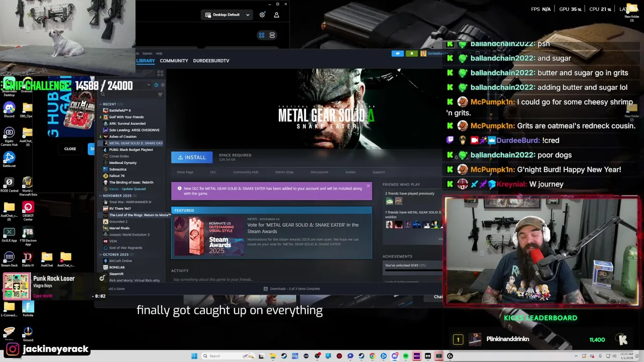Toggle the ready-to-play filter icon
Image resolution: width=644 pixels, height=362 pixels.
click(162, 85)
